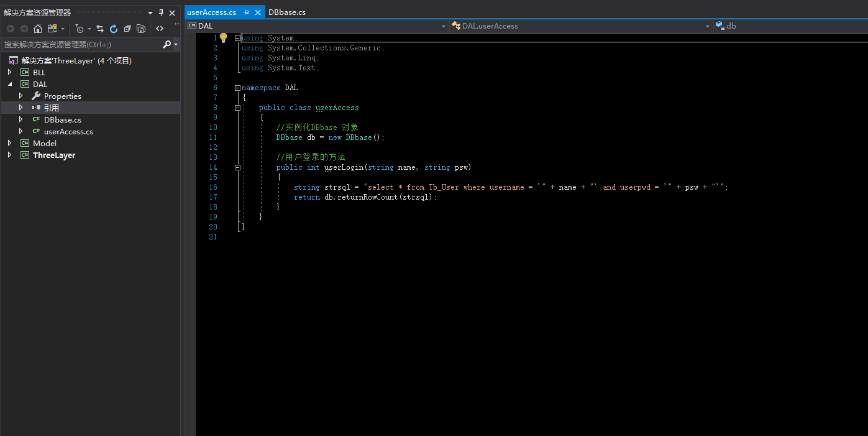Click the lightbulb quick actions icon
Image resolution: width=868 pixels, height=436 pixels.
tap(224, 38)
